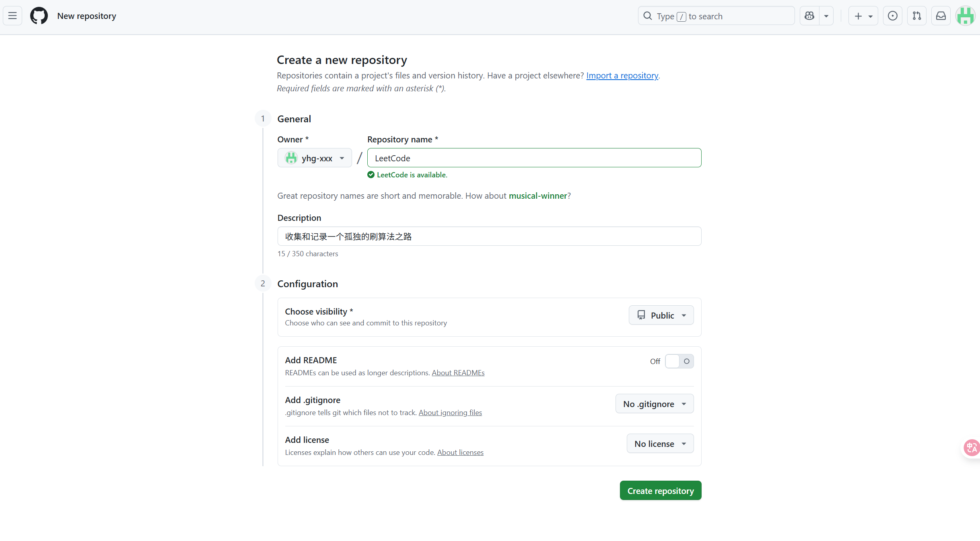The width and height of the screenshot is (980, 541).
Task: Open the No license dropdown
Action: click(x=660, y=444)
